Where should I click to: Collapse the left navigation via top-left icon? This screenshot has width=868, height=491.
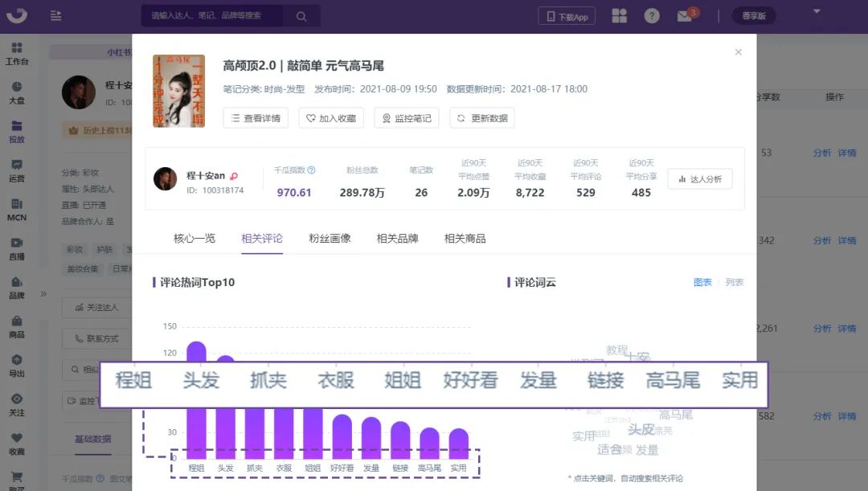(55, 15)
